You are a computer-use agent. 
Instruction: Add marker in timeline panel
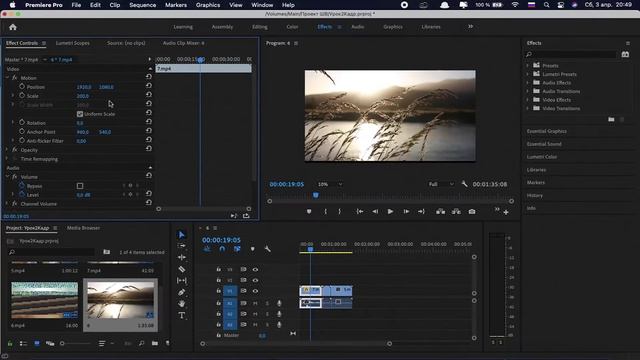tap(252, 249)
